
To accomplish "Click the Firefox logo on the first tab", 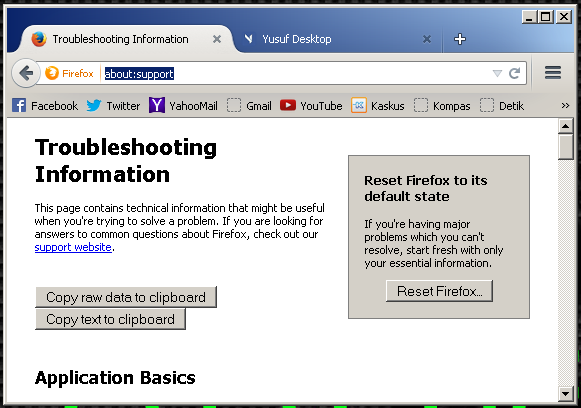I will click(39, 39).
